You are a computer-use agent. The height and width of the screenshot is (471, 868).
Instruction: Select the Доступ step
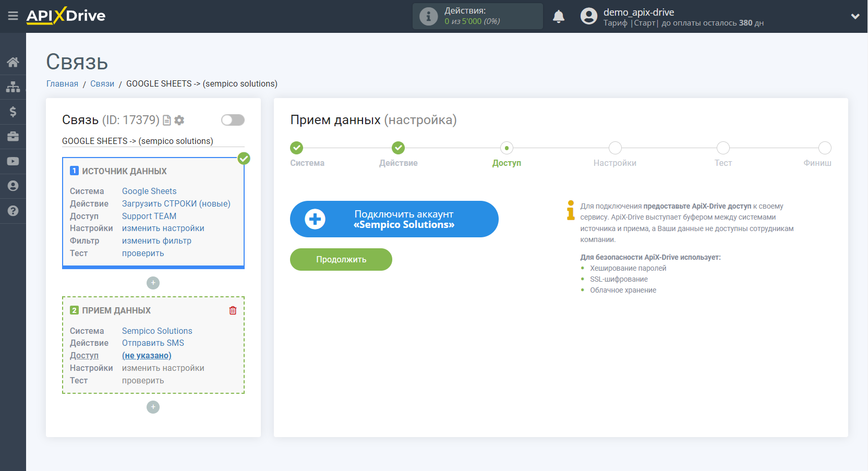[x=507, y=148]
